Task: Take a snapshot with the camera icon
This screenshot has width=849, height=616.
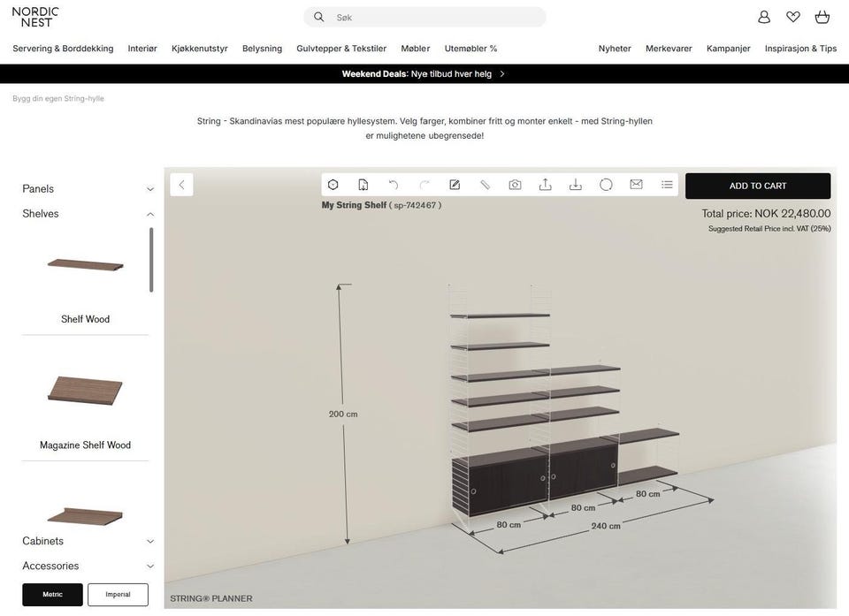Action: (515, 185)
